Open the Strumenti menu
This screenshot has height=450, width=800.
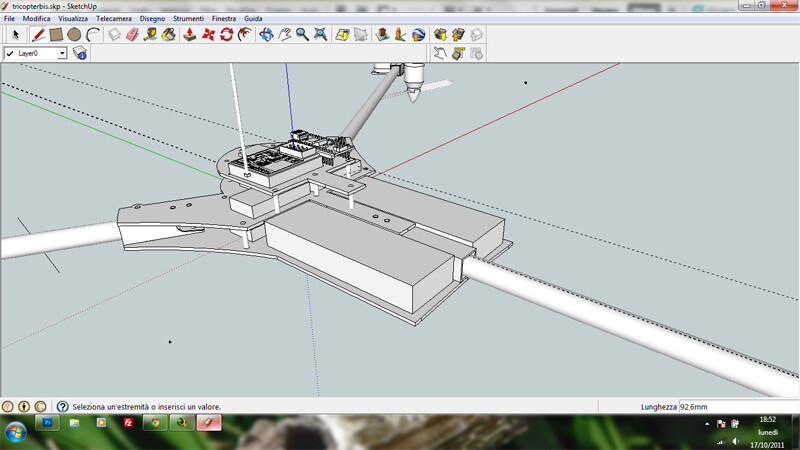(x=188, y=19)
